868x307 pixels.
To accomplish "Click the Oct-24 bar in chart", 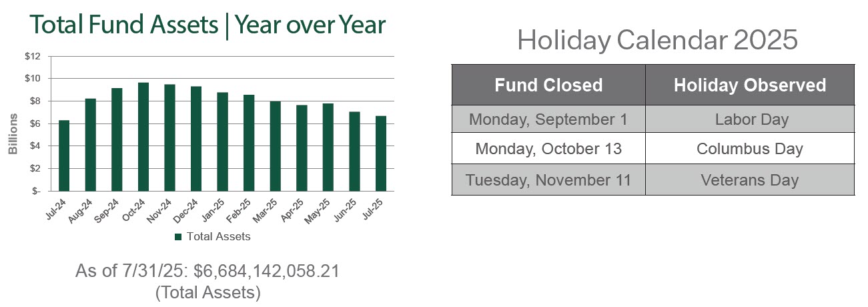I will (x=143, y=137).
